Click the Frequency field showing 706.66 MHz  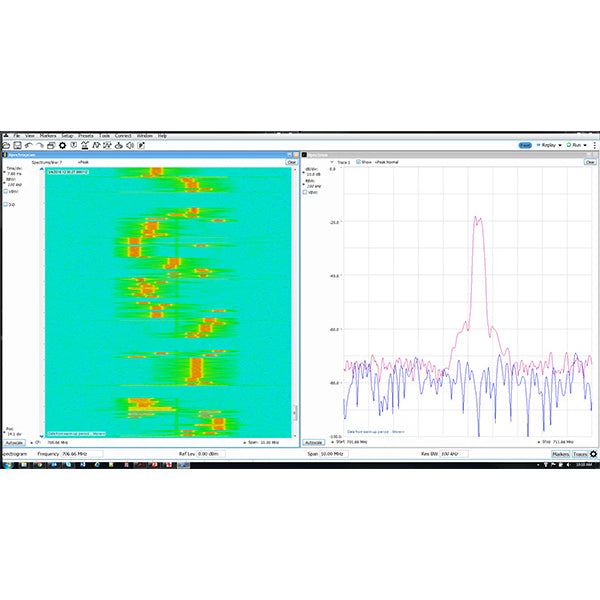pos(77,454)
